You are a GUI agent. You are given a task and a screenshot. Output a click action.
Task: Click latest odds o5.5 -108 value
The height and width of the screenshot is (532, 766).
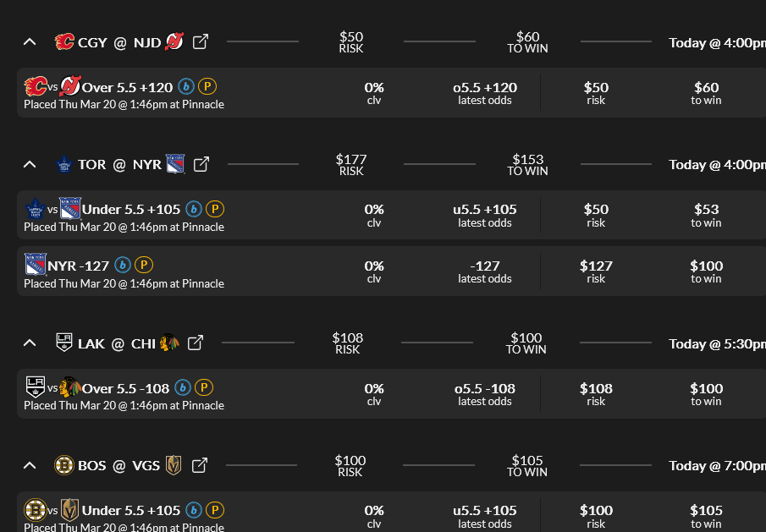point(484,389)
